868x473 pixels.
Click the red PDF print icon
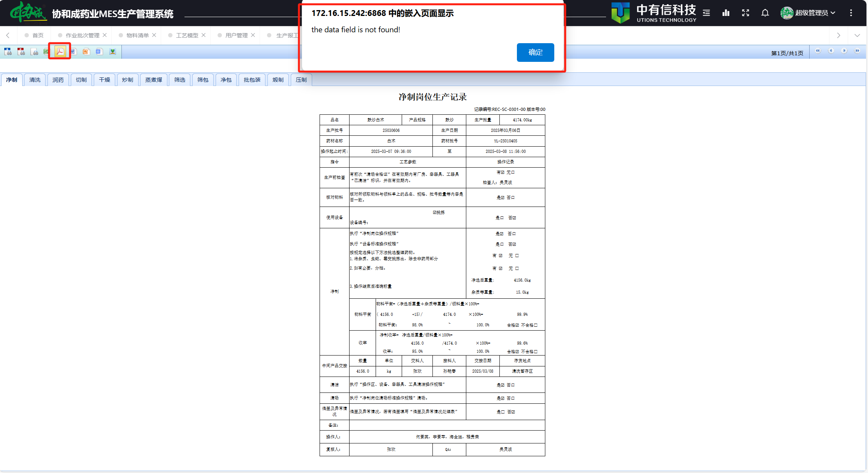point(21,51)
